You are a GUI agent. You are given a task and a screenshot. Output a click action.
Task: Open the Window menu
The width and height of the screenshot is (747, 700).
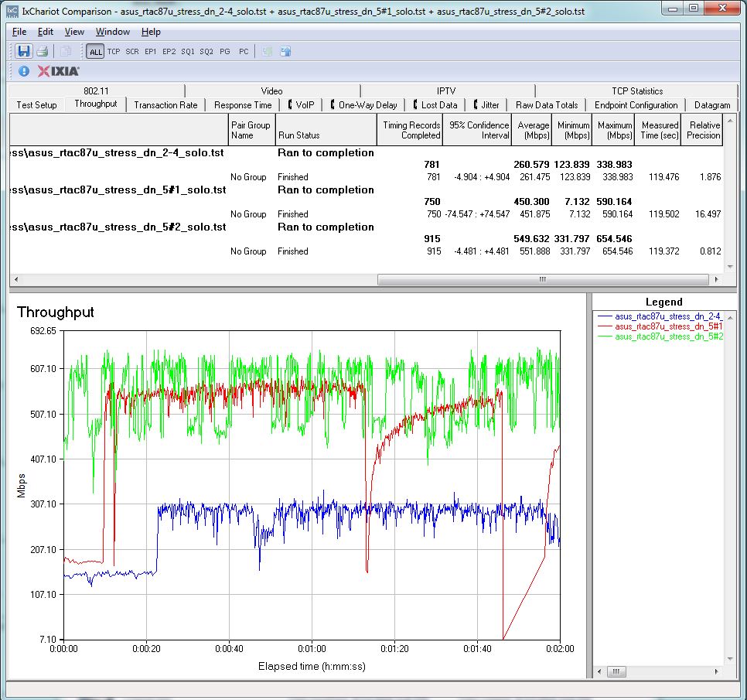(x=112, y=32)
